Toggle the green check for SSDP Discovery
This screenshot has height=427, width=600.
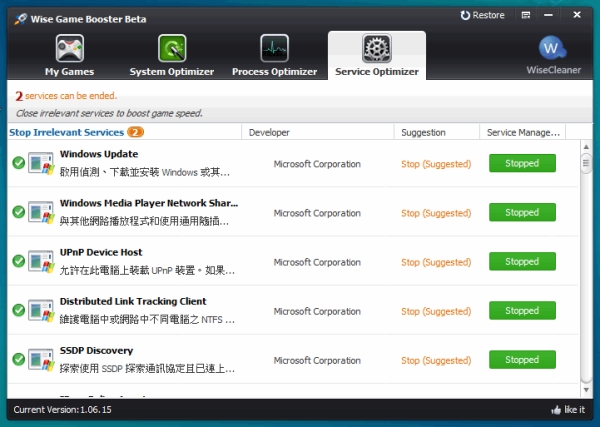tap(18, 359)
